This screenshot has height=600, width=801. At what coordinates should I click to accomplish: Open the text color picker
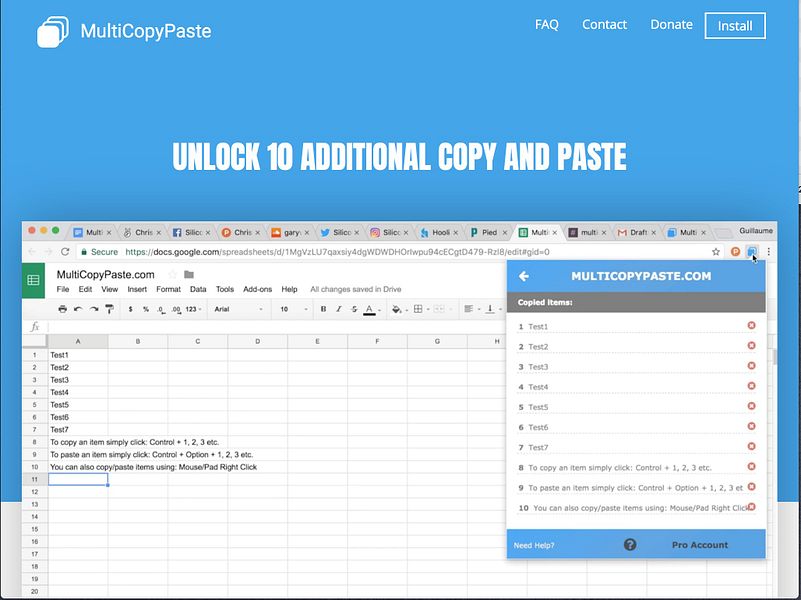point(369,309)
